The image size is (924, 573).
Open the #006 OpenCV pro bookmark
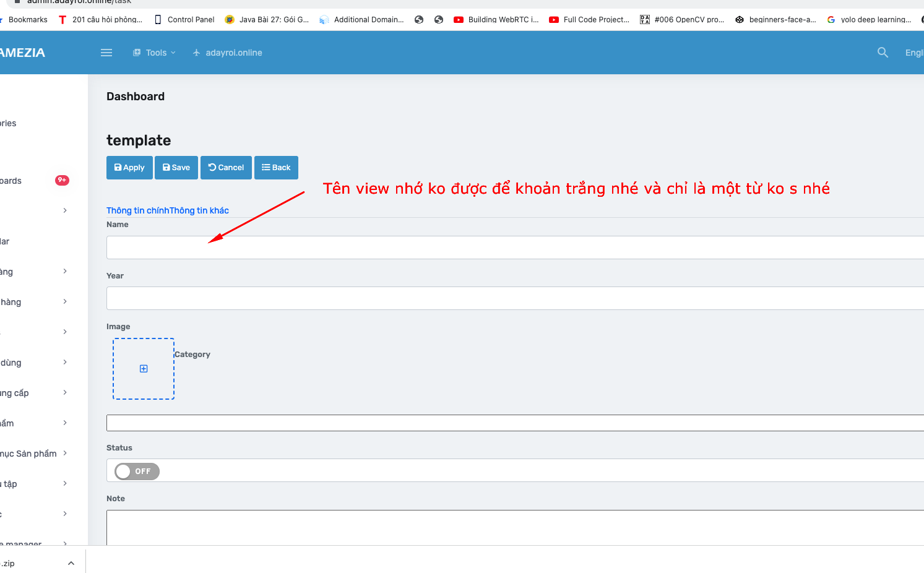(682, 20)
